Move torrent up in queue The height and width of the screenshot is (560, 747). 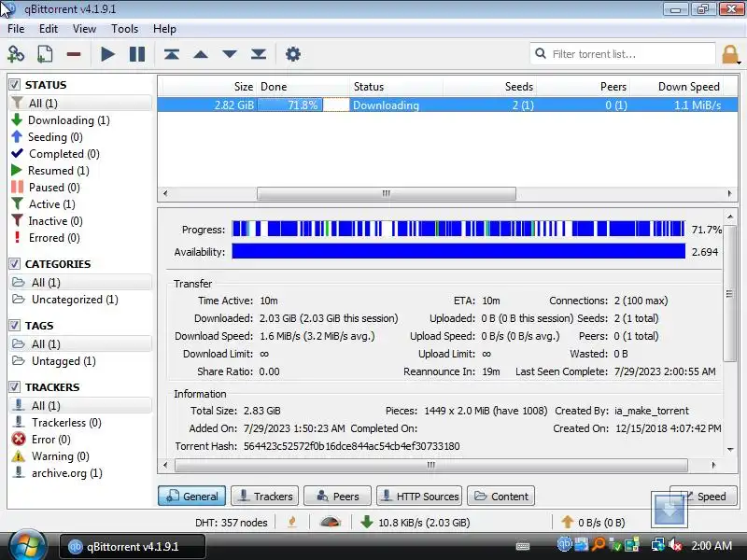click(x=201, y=54)
